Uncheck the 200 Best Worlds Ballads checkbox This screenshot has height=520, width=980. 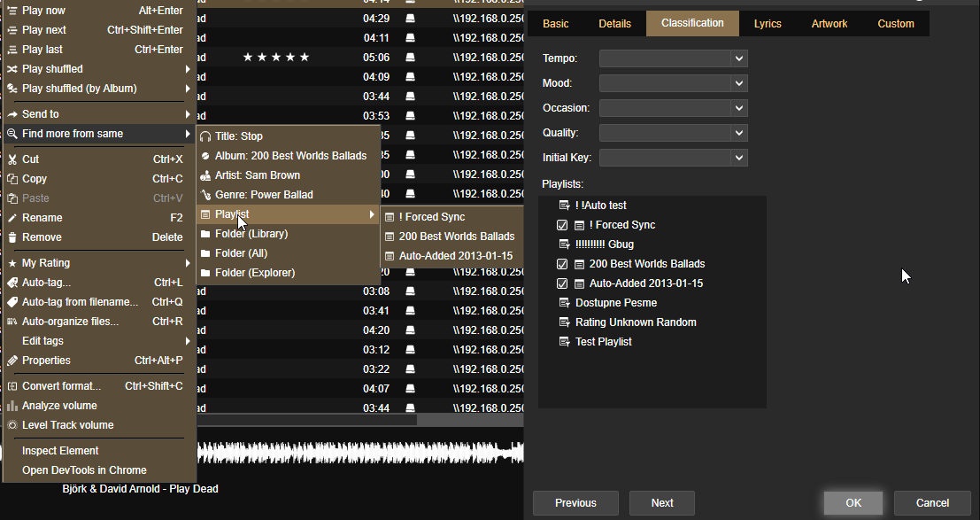[562, 264]
